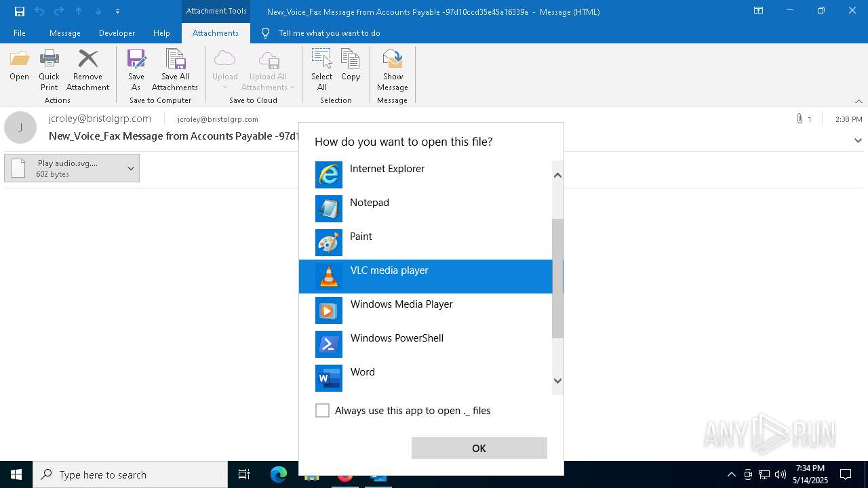868x488 pixels.
Task: Open the notification center icon
Action: pos(846,474)
